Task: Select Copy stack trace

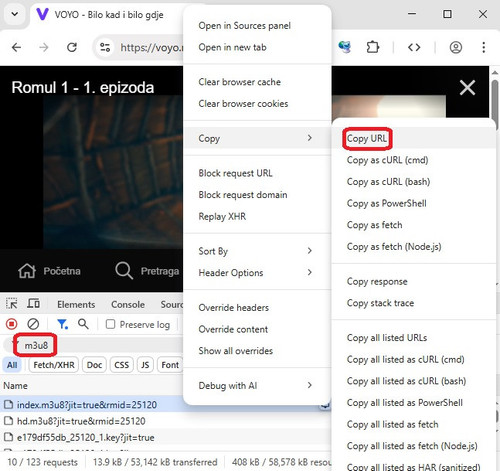Action: (414, 303)
